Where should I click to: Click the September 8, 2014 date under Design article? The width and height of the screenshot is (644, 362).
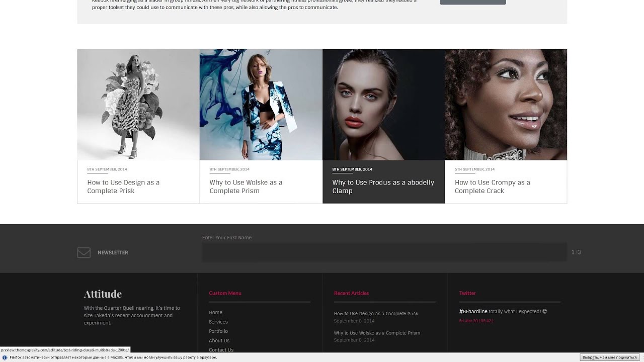(354, 321)
